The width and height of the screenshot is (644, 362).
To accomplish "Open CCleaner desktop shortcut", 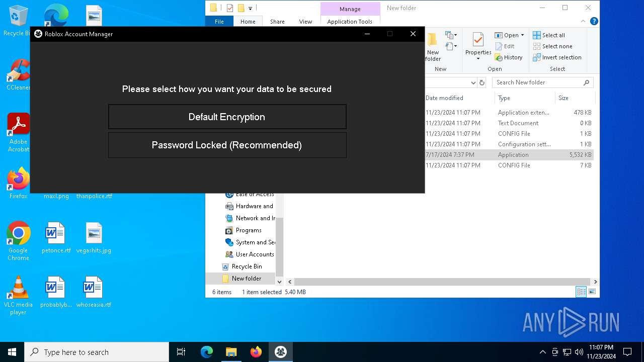I will [x=19, y=75].
